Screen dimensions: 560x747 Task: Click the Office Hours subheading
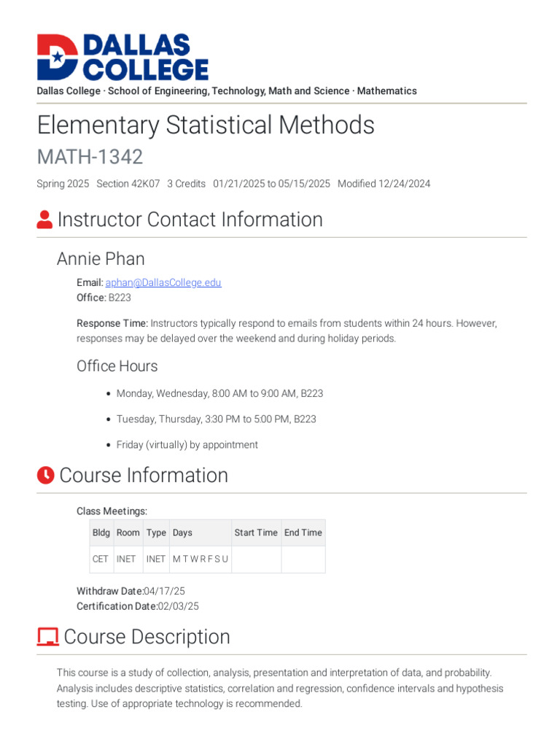pyautogui.click(x=117, y=365)
